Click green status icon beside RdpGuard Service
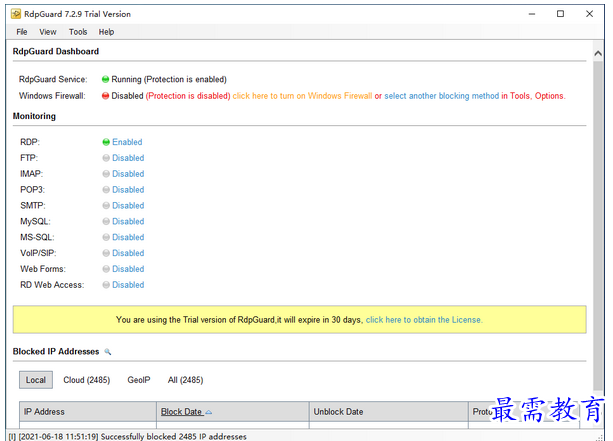Image resolution: width=613 pixels, height=441 pixels. click(105, 79)
